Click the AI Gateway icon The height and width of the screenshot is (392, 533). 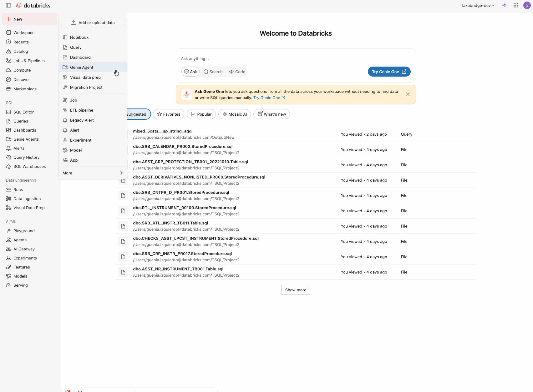click(8, 249)
